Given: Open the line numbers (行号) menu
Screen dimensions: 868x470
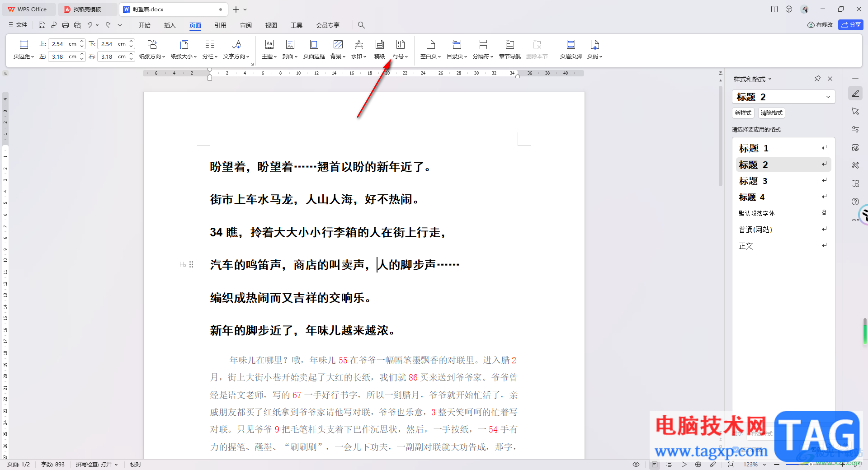Looking at the screenshot, I should point(400,50).
